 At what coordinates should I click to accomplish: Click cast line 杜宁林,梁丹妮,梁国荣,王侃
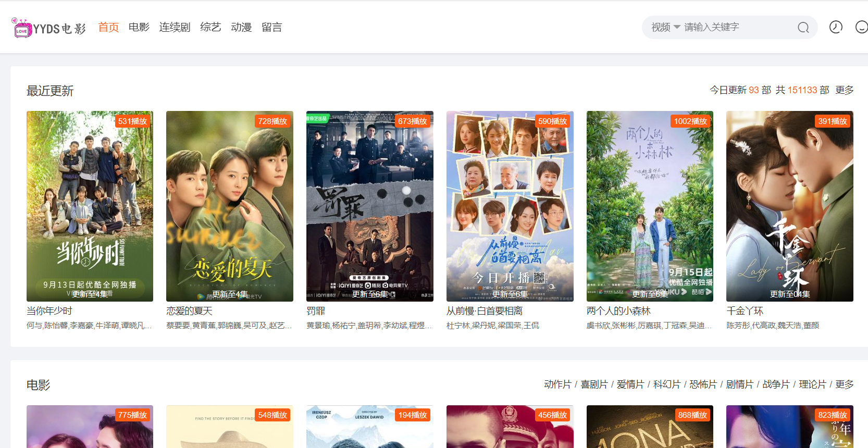[x=493, y=326]
